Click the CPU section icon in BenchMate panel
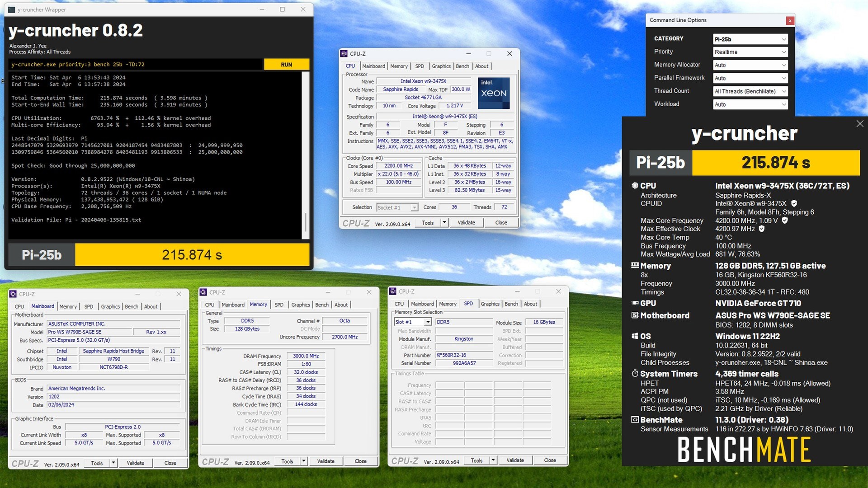Image resolution: width=868 pixels, height=488 pixels. 635,185
